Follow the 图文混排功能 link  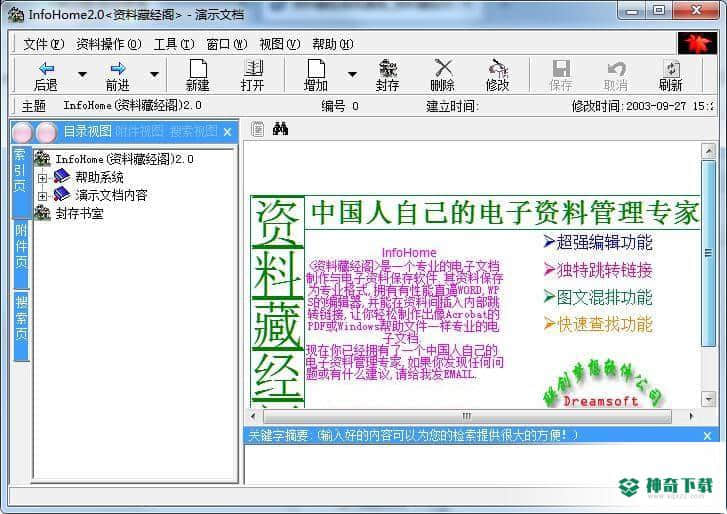click(599, 297)
